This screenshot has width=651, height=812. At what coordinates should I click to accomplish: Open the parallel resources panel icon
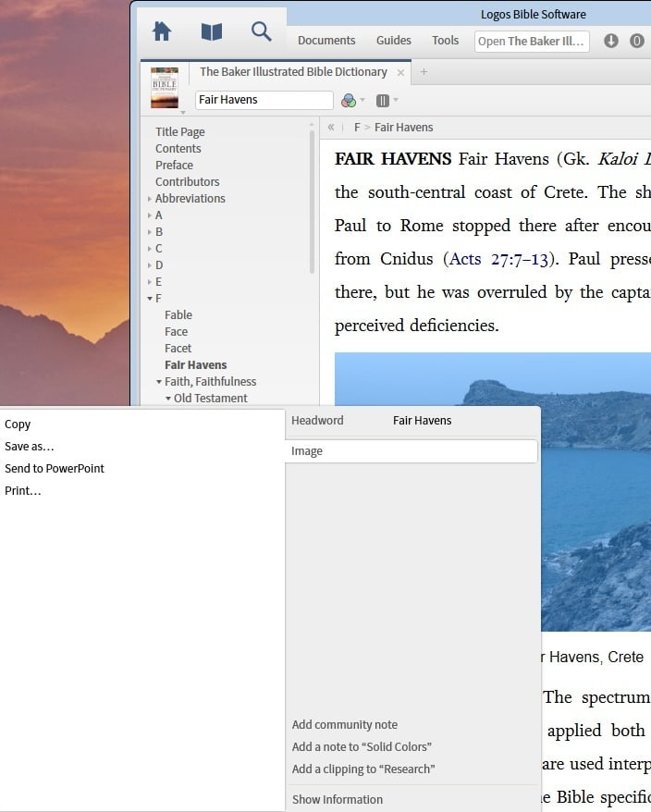[382, 100]
